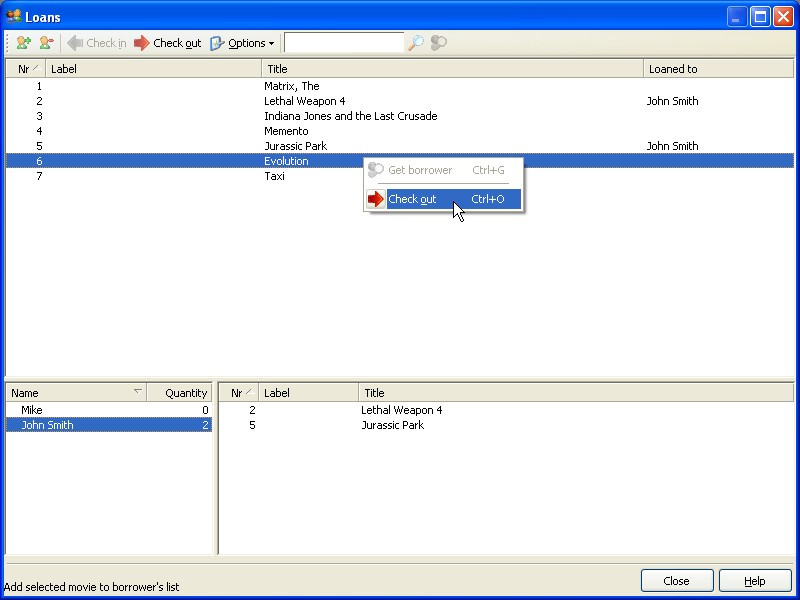The height and width of the screenshot is (600, 800).
Task: Click the add borrower icon
Action: tap(23, 43)
